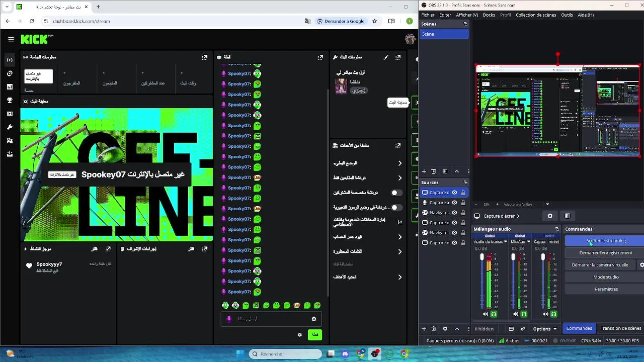Adjust Mic/Aux volume slider
The image size is (644, 362).
[x=513, y=257]
